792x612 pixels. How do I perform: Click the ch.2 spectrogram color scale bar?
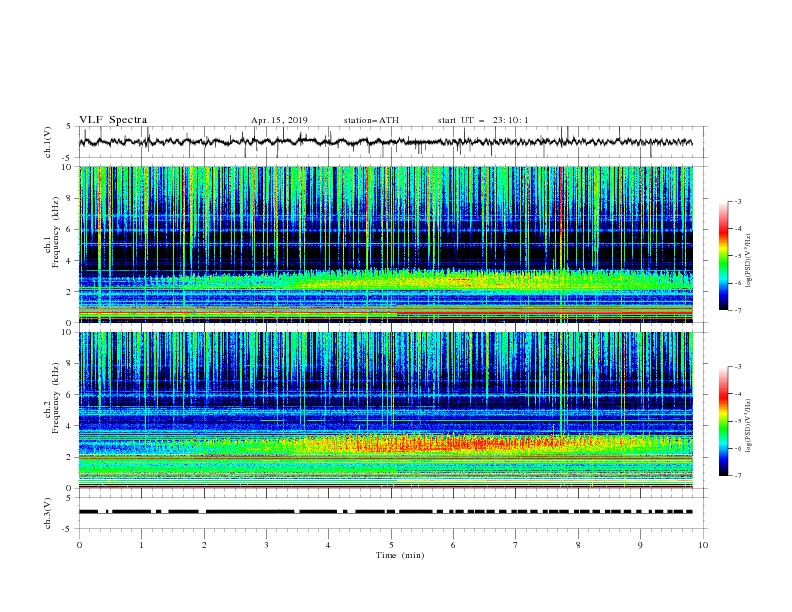(724, 421)
